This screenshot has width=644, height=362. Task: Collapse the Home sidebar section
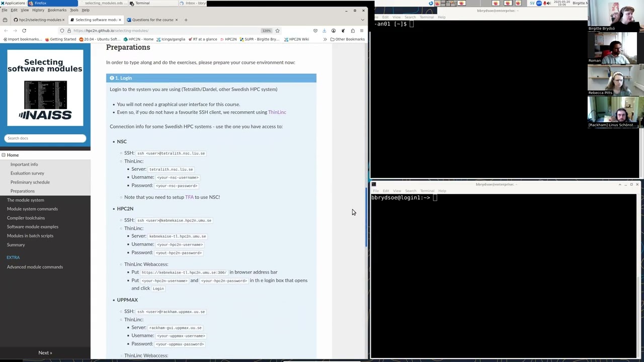[3, 155]
